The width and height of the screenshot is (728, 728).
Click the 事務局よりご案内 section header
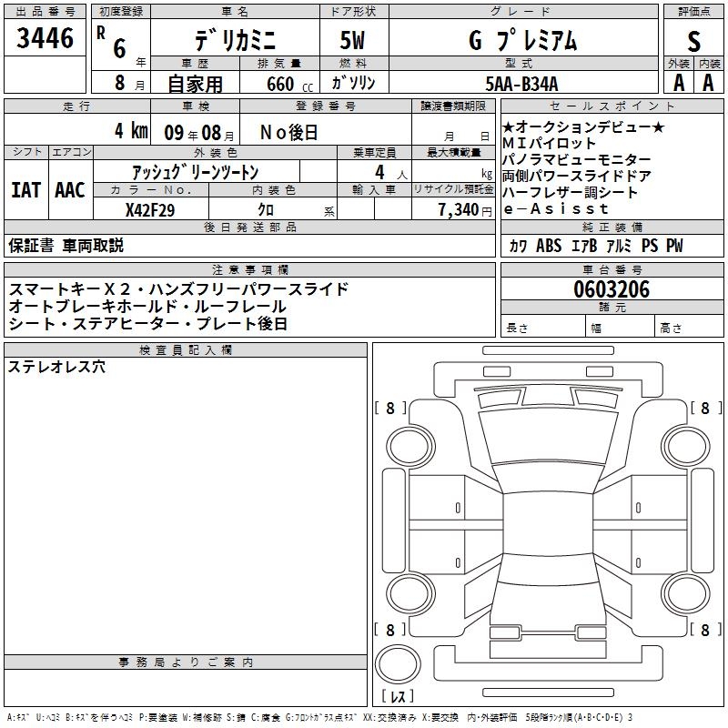coord(186,662)
